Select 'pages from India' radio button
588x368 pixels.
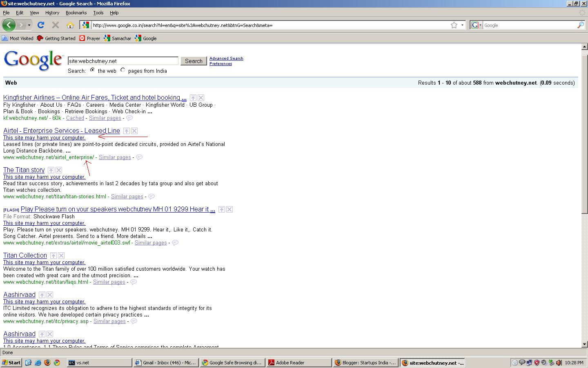click(123, 70)
